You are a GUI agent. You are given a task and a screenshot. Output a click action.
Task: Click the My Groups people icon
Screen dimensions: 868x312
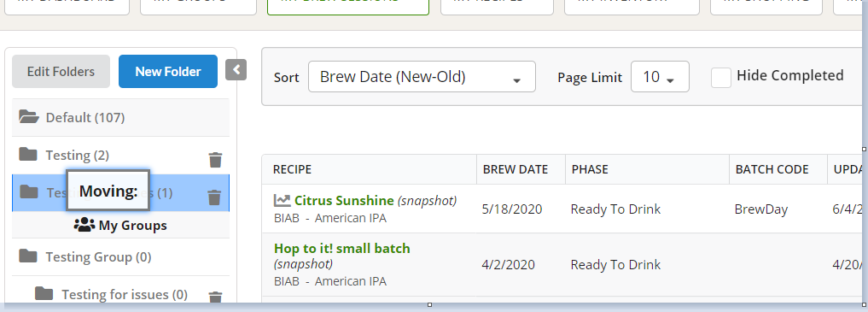click(84, 225)
